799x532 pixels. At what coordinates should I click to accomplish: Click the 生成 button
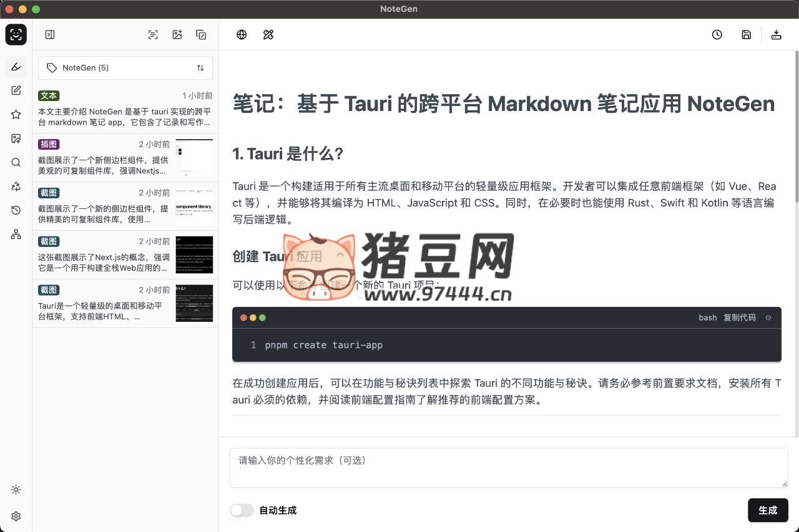point(768,510)
